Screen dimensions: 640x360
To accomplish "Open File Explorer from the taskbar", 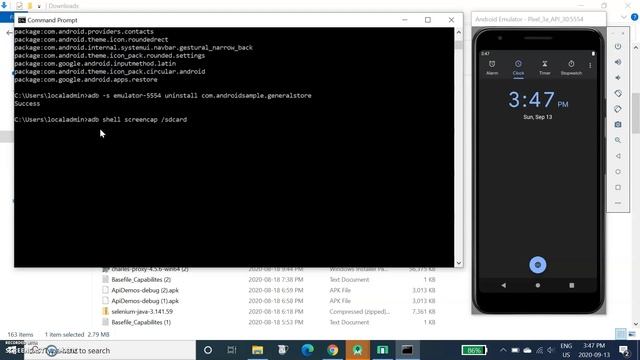I will pyautogui.click(x=258, y=350).
